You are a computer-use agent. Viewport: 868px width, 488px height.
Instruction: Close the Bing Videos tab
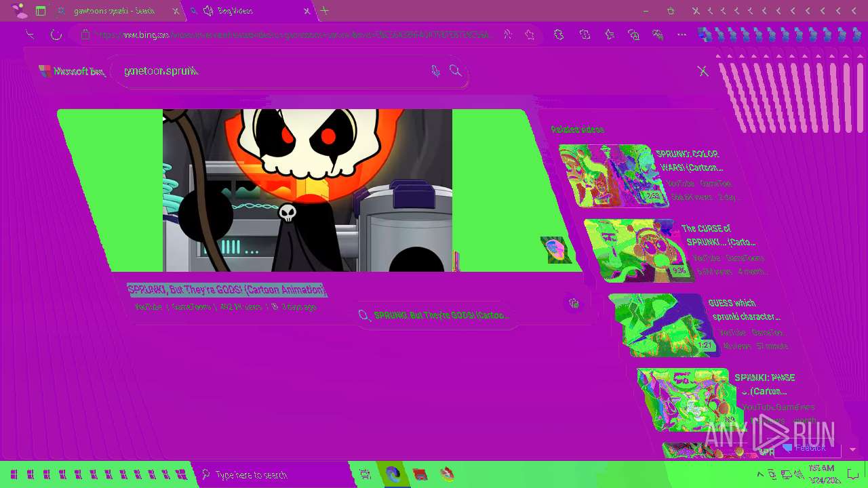pyautogui.click(x=307, y=11)
